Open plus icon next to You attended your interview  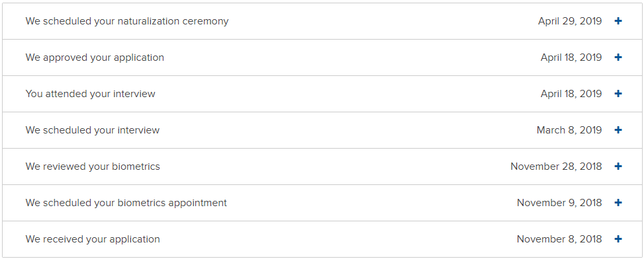click(618, 94)
